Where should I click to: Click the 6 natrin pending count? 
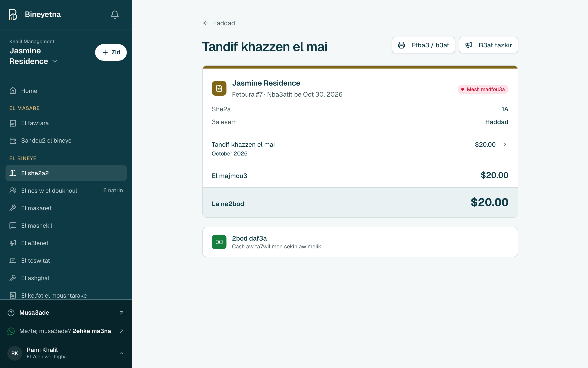coord(113,190)
